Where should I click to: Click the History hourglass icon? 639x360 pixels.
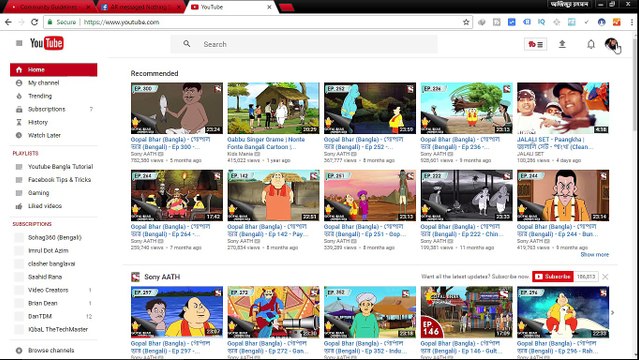tap(19, 122)
